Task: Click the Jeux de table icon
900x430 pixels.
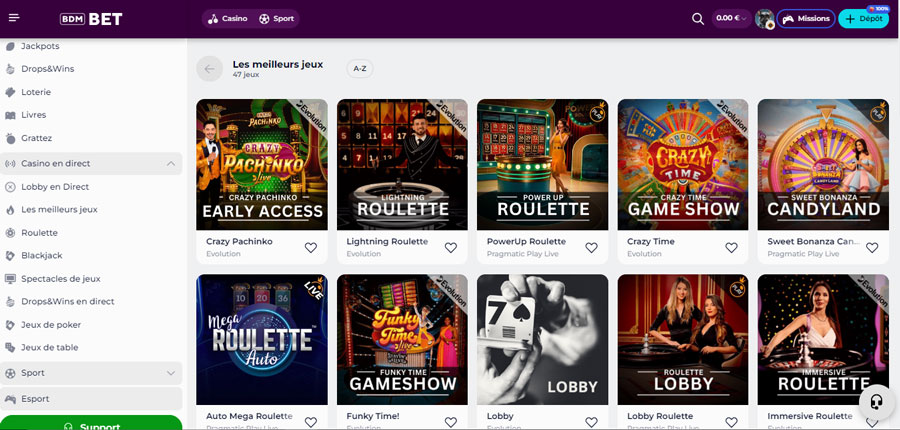Action: [x=10, y=347]
